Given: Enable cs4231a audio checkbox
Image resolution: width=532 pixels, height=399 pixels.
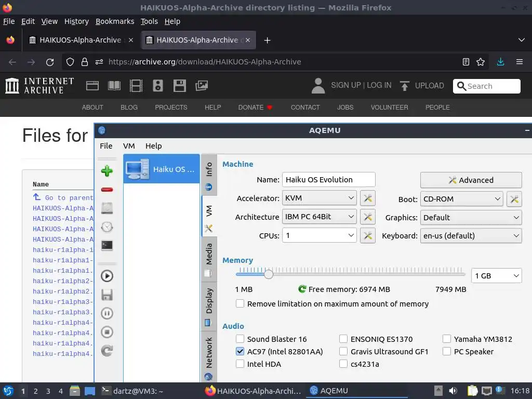Looking at the screenshot, I should (343, 364).
